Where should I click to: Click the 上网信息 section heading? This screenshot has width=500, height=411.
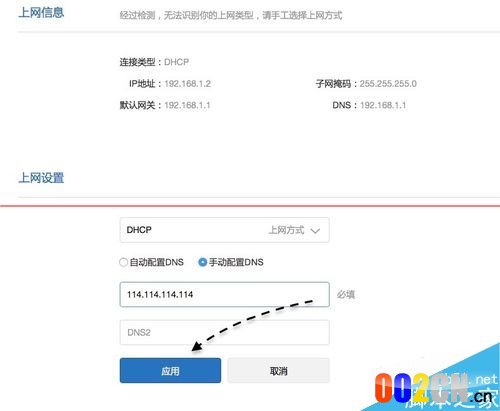[x=41, y=13]
